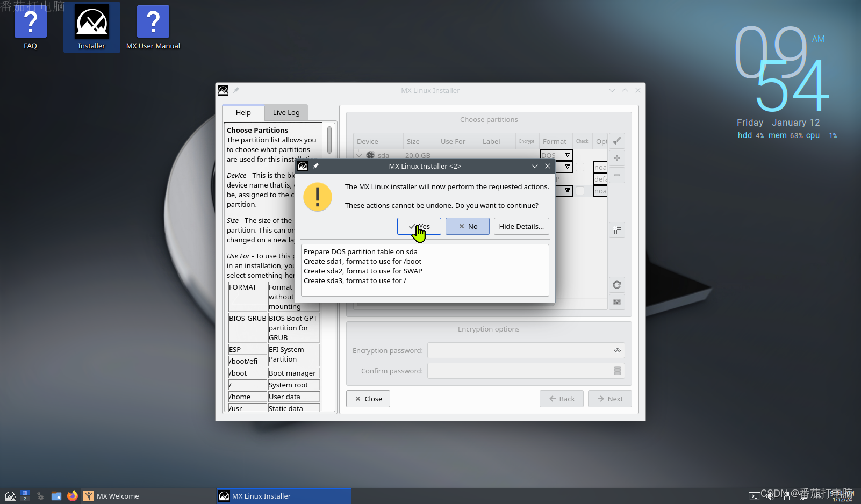Screen dimensions: 861x504
Task: Open the file manager from taskbar
Action: coord(56,496)
